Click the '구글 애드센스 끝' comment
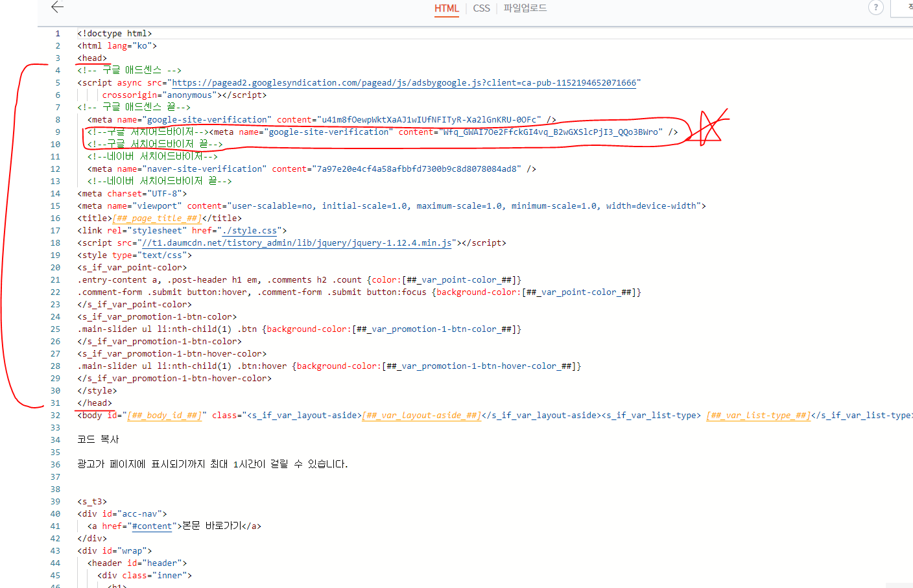 click(134, 108)
